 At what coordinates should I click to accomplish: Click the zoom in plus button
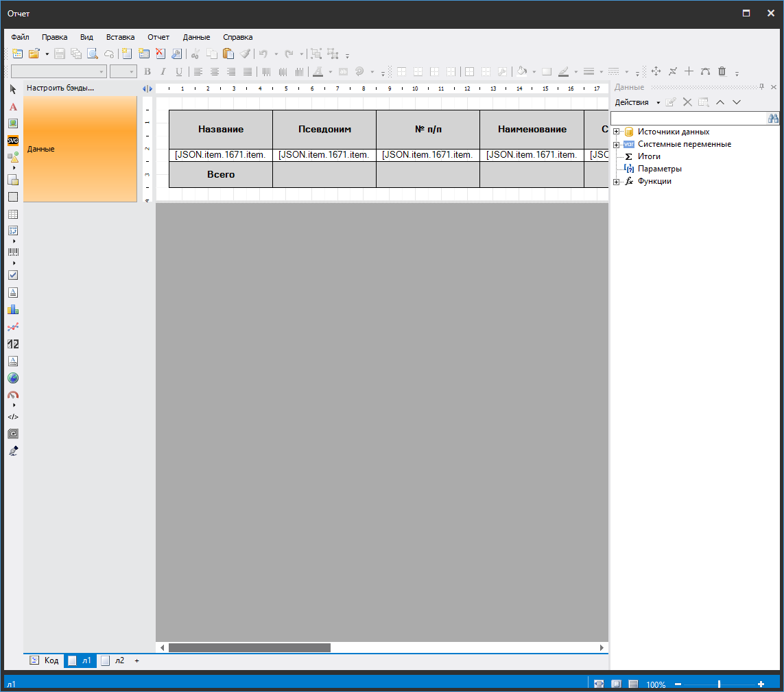(761, 684)
